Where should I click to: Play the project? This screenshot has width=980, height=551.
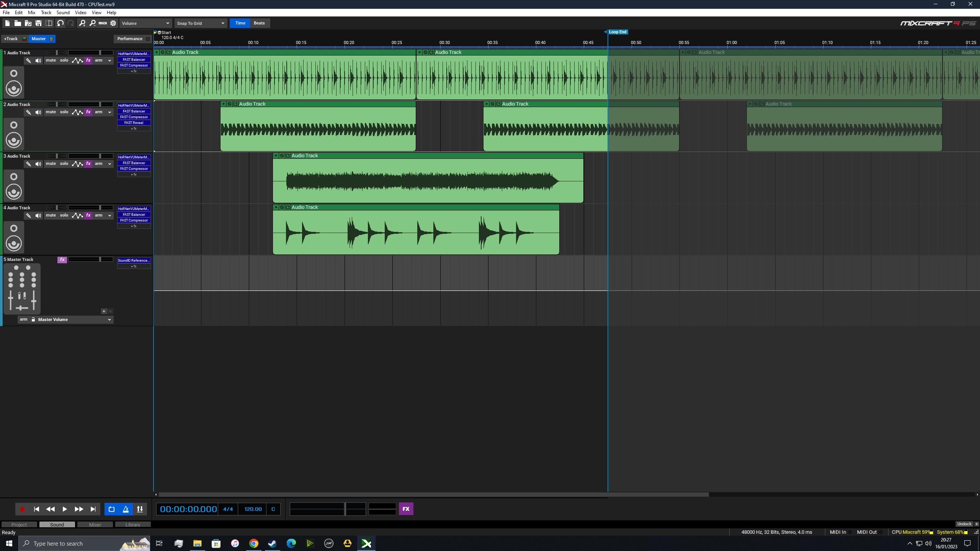(64, 509)
